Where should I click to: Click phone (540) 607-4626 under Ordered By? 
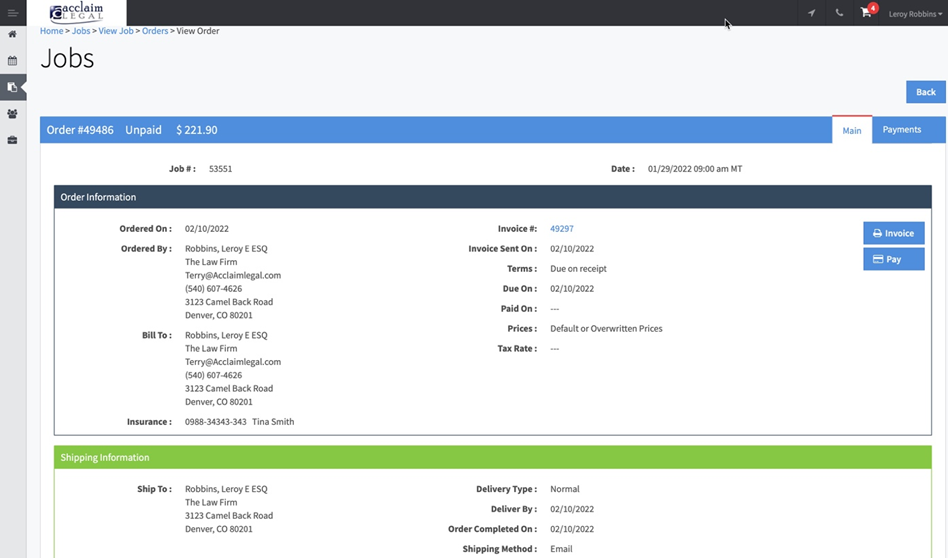coord(213,288)
